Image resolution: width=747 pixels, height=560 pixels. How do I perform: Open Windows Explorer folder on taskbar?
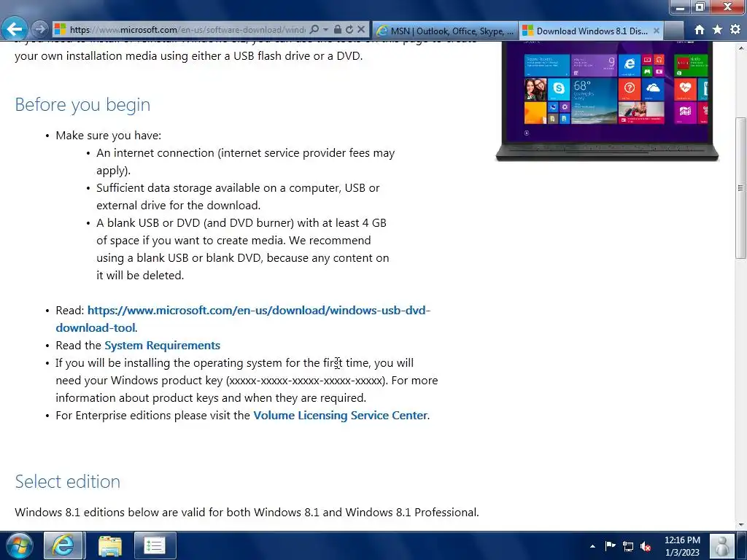[x=110, y=545]
